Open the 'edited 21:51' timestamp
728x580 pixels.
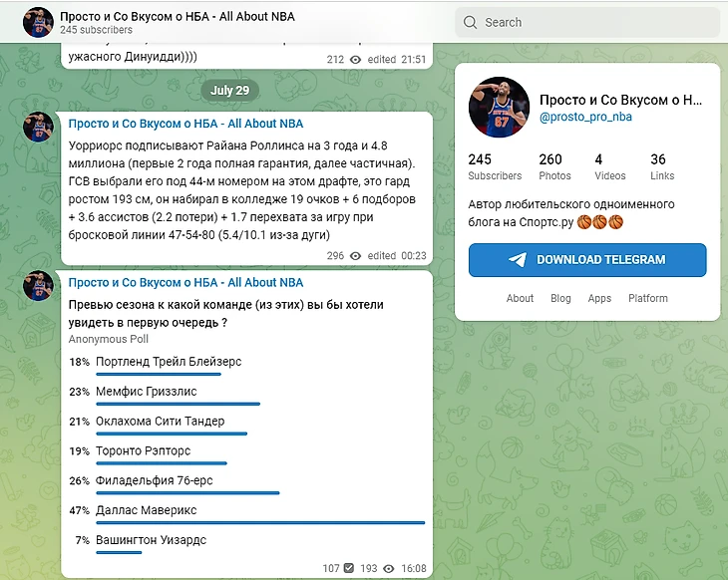pyautogui.click(x=397, y=60)
